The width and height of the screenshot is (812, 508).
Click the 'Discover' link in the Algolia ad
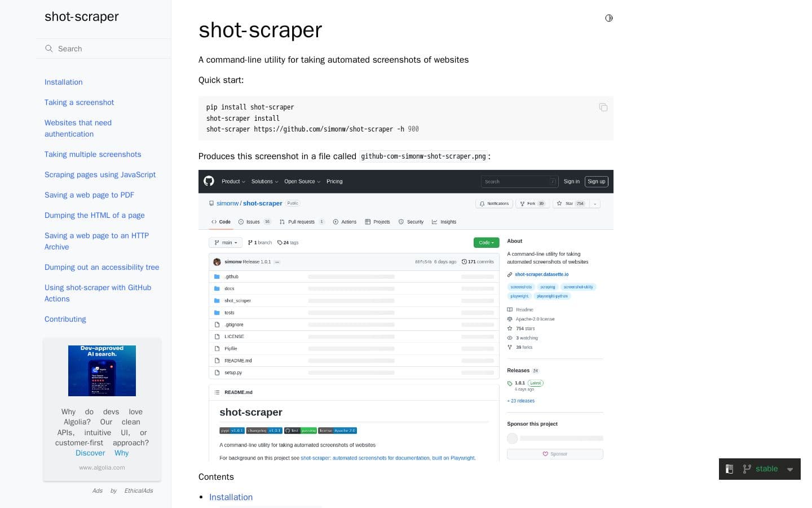pyautogui.click(x=90, y=453)
